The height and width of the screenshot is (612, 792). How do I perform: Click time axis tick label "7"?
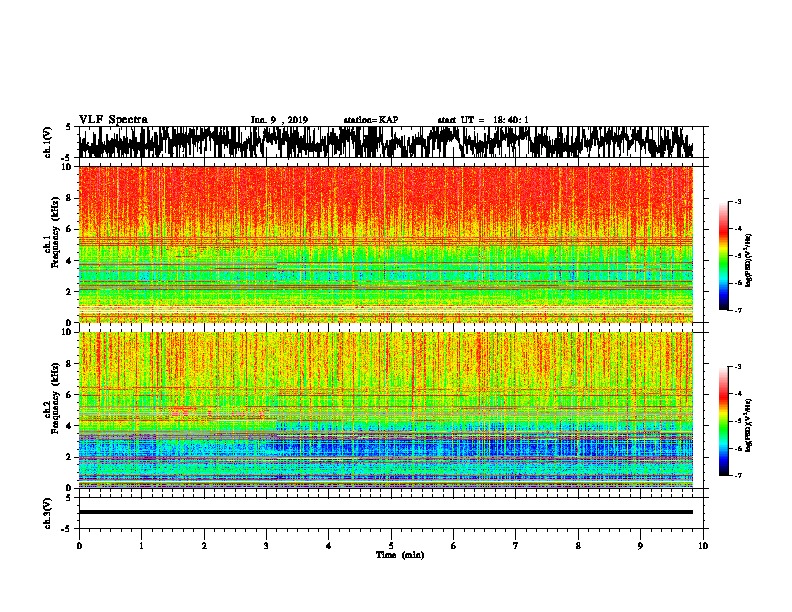[x=516, y=546]
